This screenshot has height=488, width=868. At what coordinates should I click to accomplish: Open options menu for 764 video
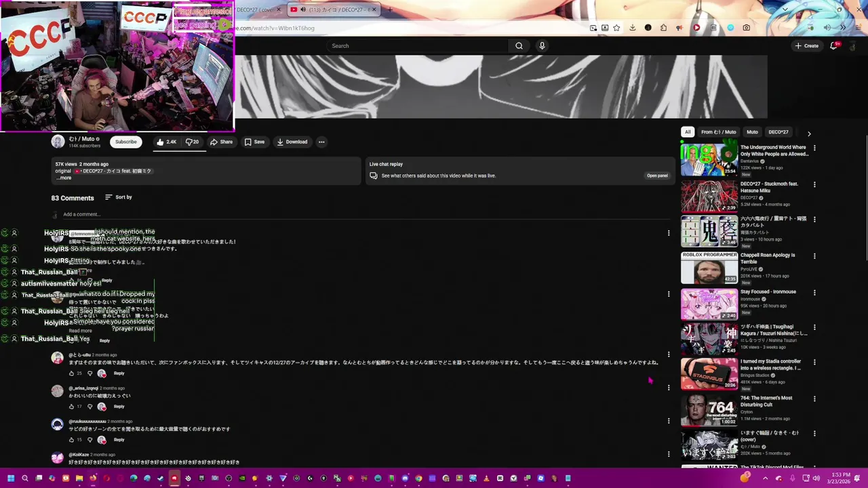click(814, 399)
